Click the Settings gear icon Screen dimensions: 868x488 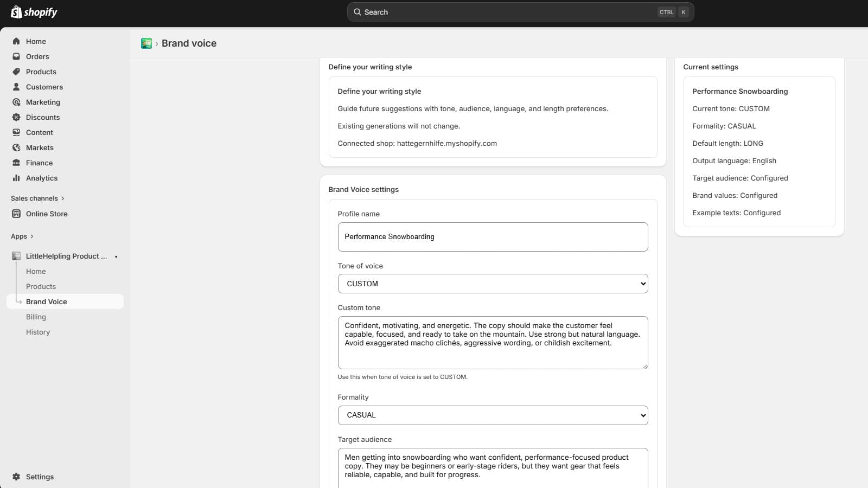pos(16,477)
